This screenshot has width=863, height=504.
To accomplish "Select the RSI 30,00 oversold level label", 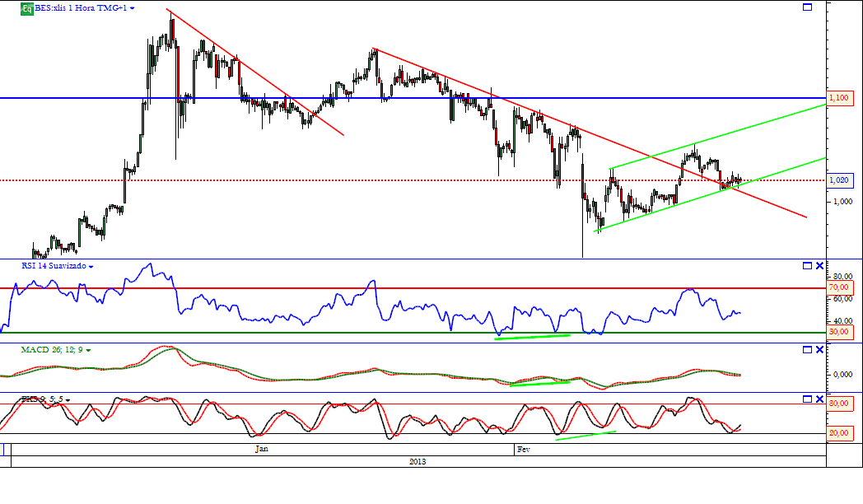I will (x=840, y=333).
